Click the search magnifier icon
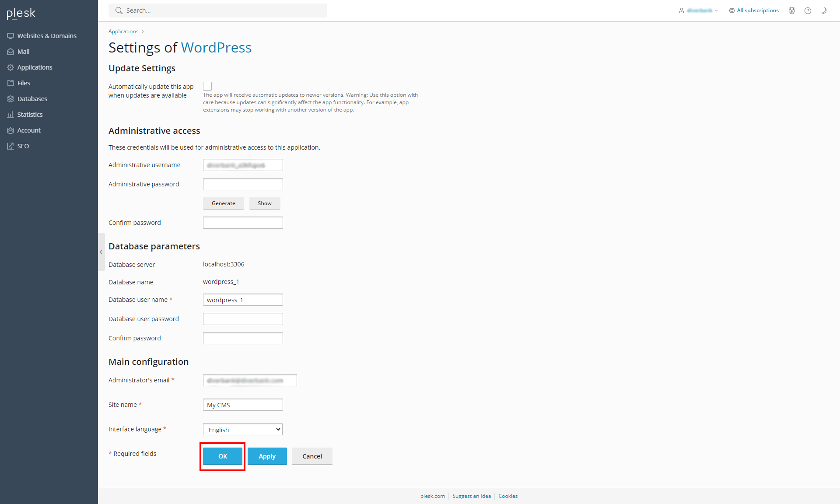The image size is (840, 504). click(119, 10)
